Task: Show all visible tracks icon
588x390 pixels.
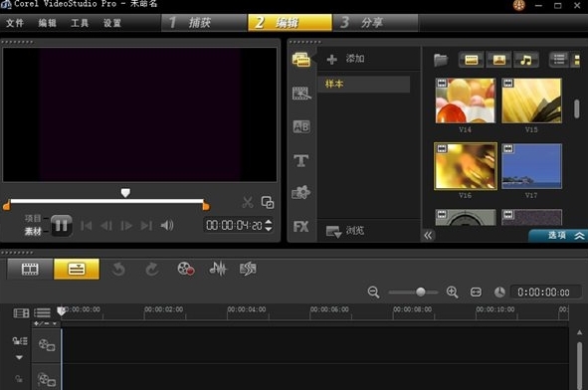Action: [x=21, y=312]
